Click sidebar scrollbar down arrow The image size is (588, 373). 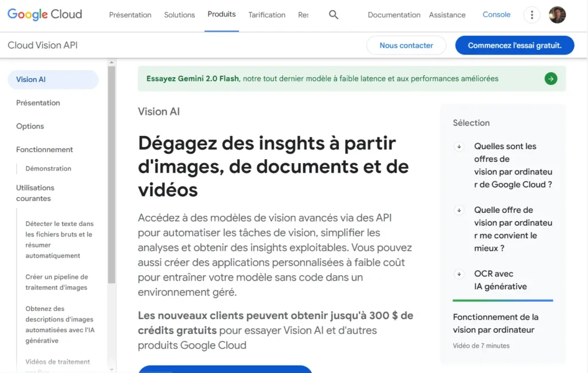[x=111, y=370]
